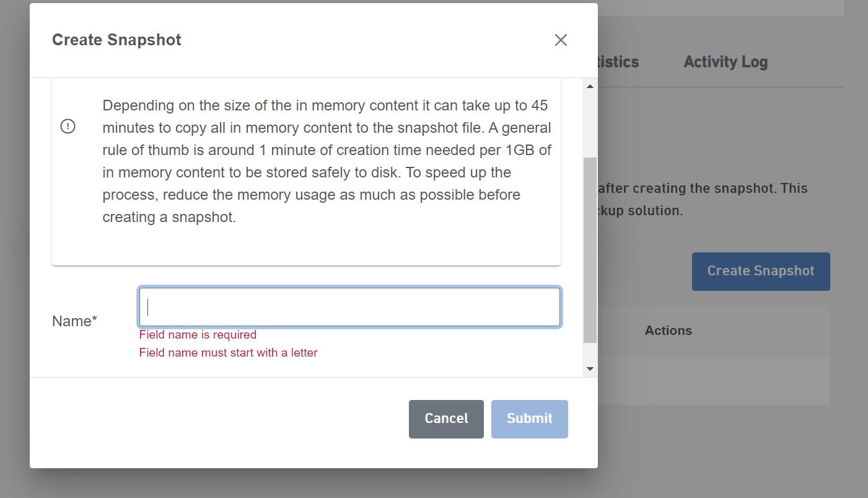This screenshot has width=868, height=498.
Task: Click the Cancel button
Action: tap(446, 419)
